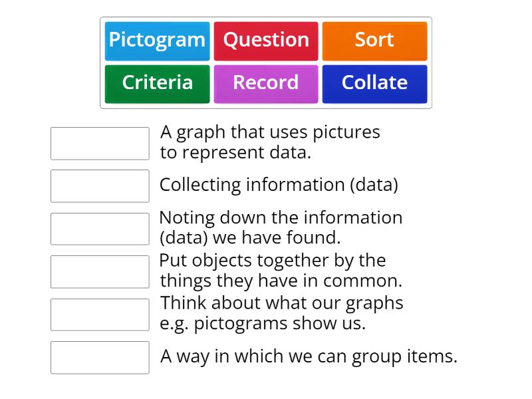This screenshot has height=399, width=532.
Task: Pick the red Question tile
Action: (x=266, y=41)
